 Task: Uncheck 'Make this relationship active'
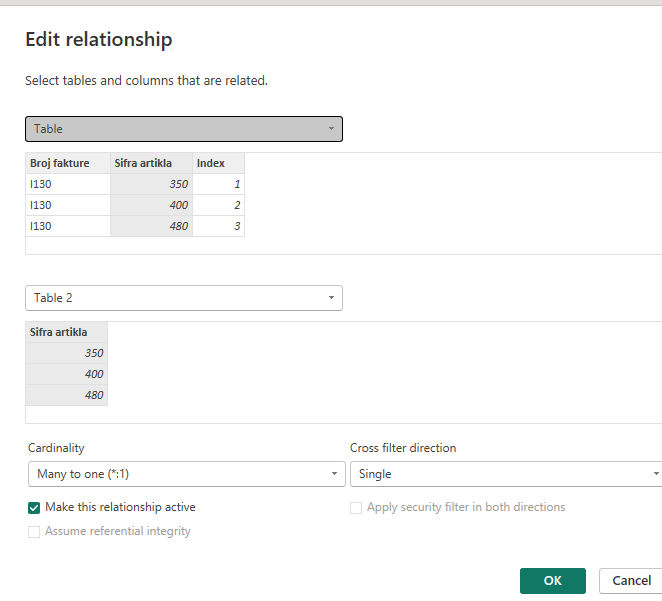tap(34, 508)
